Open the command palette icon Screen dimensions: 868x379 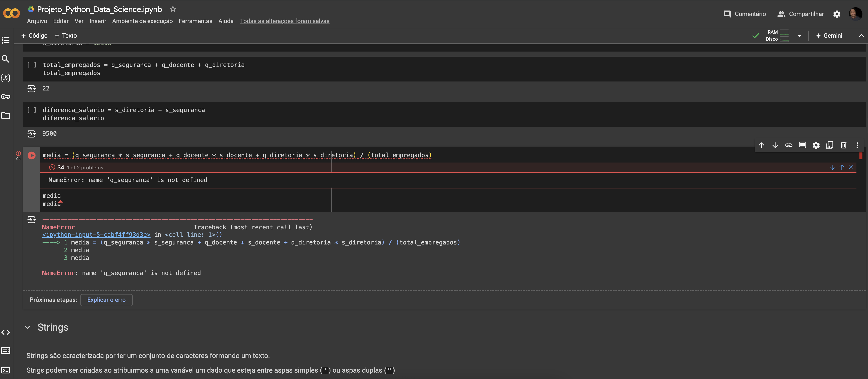tap(5, 351)
